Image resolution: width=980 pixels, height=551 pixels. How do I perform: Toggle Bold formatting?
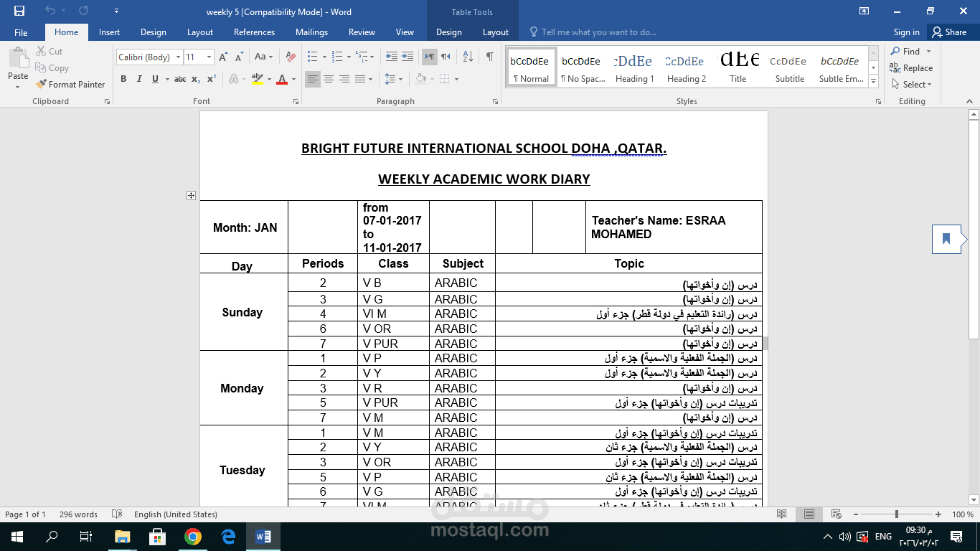(x=123, y=79)
